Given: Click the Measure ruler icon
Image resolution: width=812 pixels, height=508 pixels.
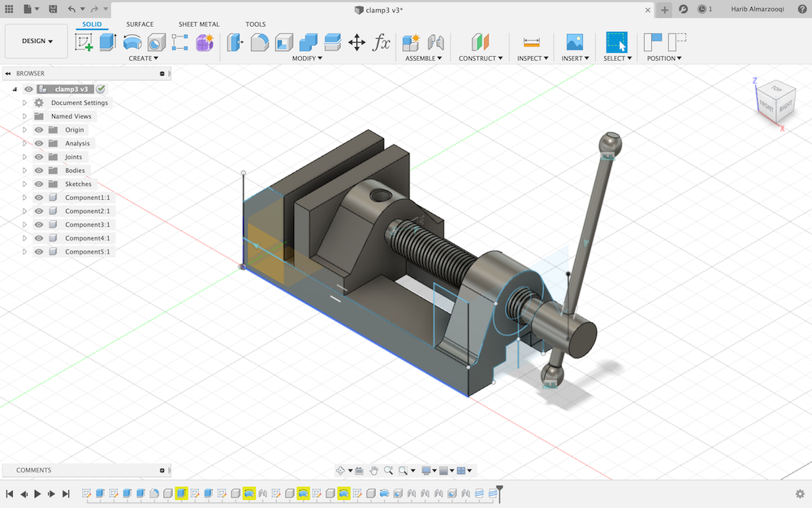Looking at the screenshot, I should (x=532, y=42).
